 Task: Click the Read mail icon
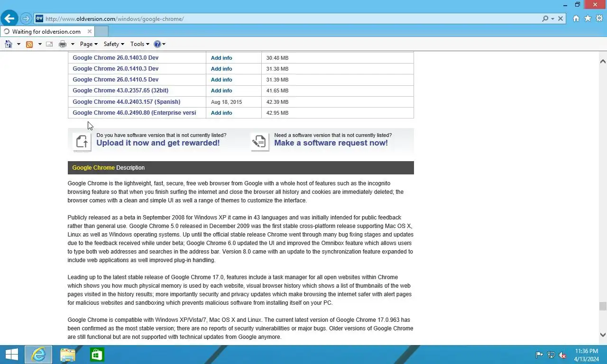click(49, 44)
